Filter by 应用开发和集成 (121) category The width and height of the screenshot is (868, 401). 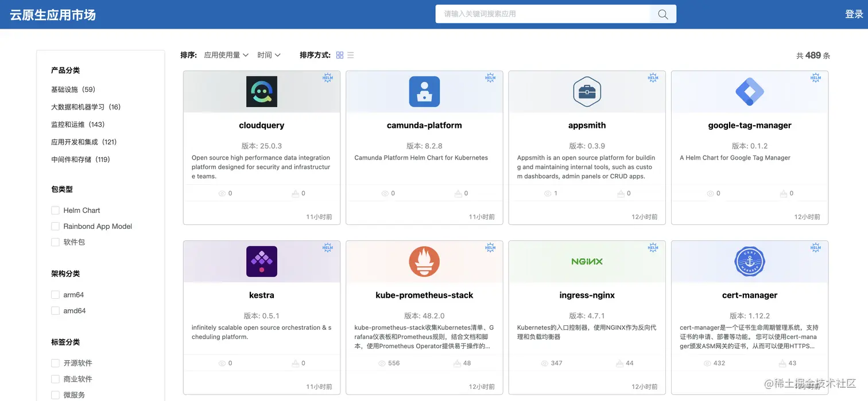click(x=84, y=142)
